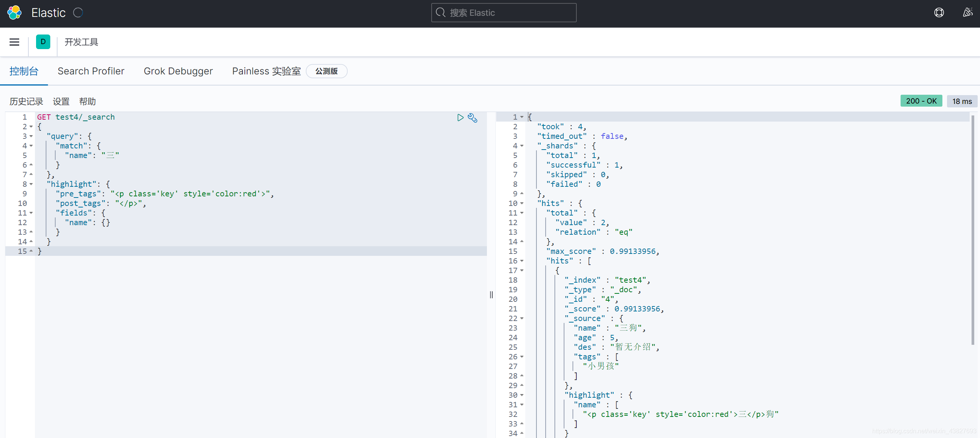Viewport: 980px width, 438px height.
Task: Click the "took" : 4 line
Action: click(x=561, y=127)
